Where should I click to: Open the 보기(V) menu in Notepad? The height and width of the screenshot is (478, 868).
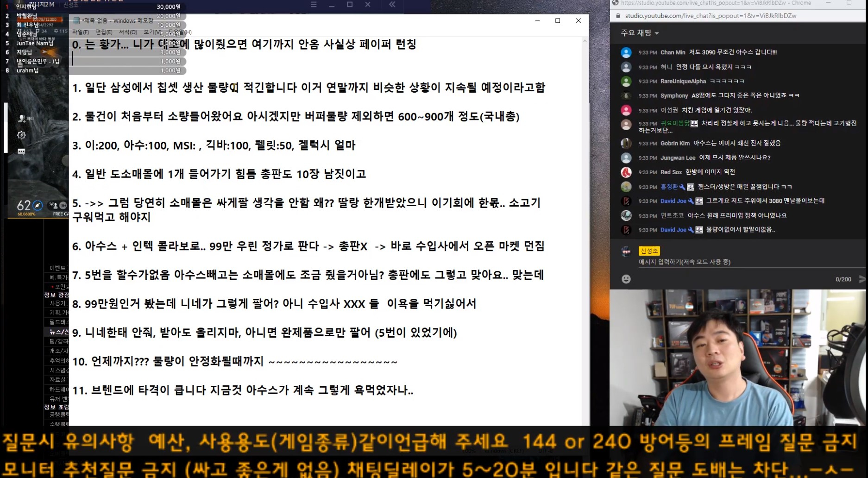point(151,32)
